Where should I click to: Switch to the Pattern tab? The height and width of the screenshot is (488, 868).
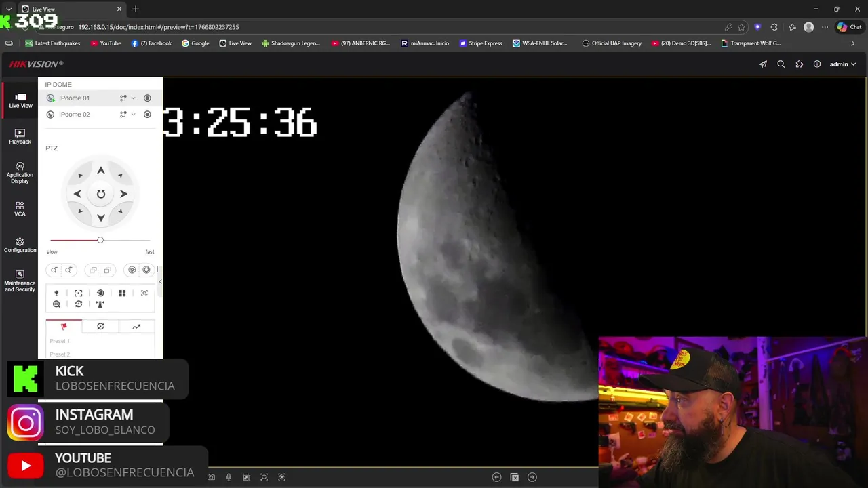coord(136,327)
